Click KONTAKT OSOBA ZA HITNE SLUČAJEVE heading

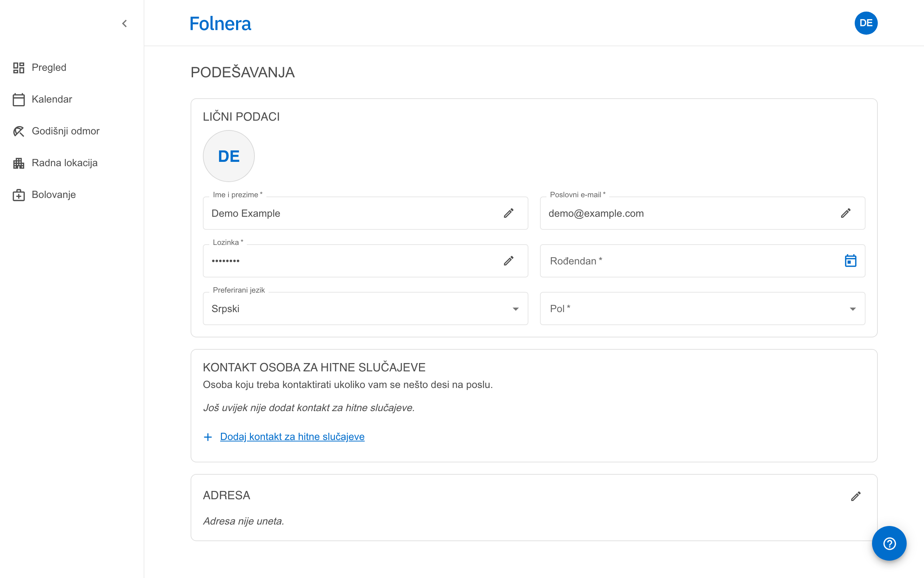[x=314, y=367]
